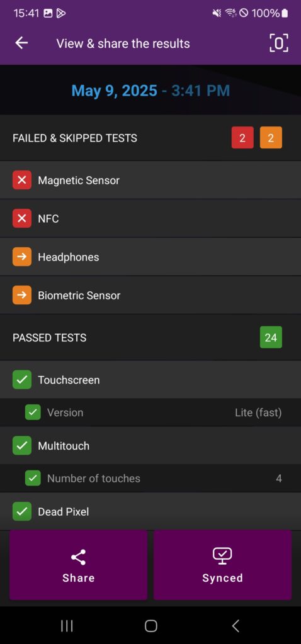Select the Passed Tests section header
The width and height of the screenshot is (301, 644).
pyautogui.click(x=150, y=337)
